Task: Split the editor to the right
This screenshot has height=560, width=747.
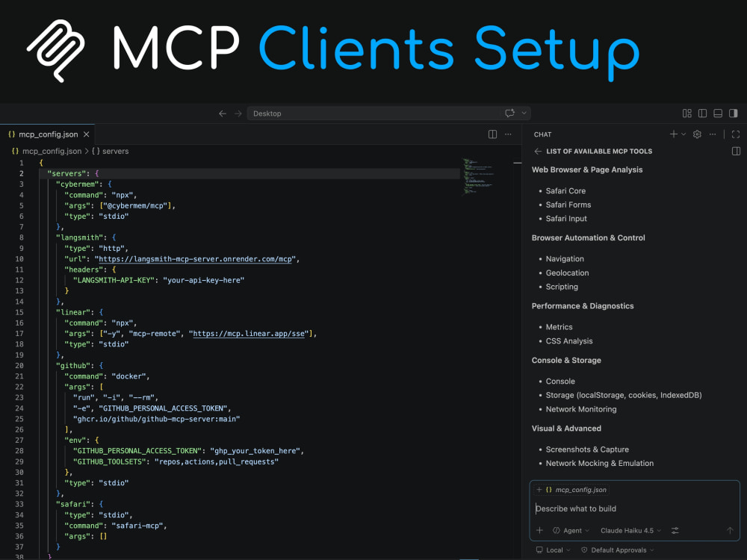Action: click(x=492, y=134)
